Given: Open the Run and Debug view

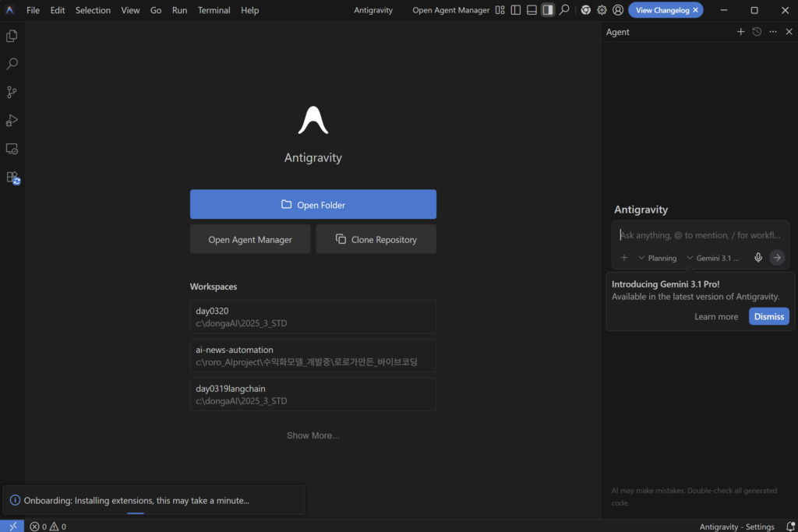Looking at the screenshot, I should [12, 121].
